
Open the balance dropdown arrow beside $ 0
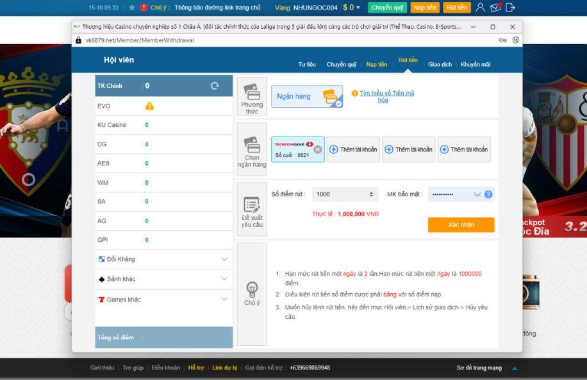click(x=358, y=7)
